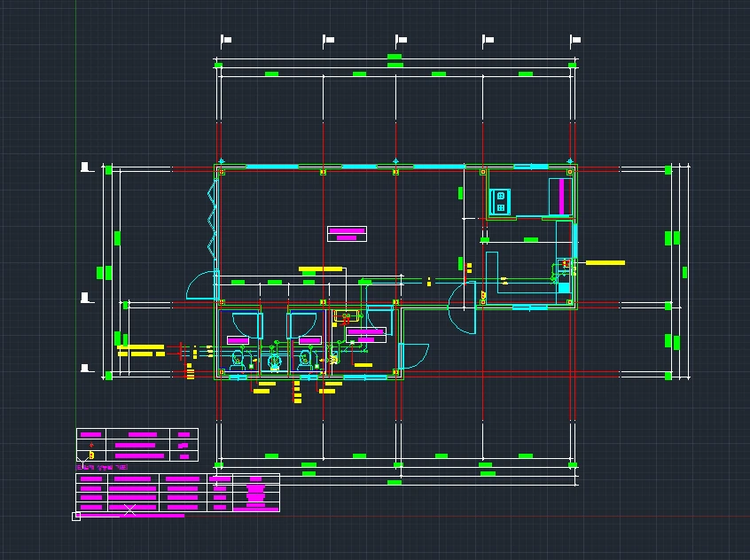Viewport: 750px width, 560px height.
Task: Click the vertical magenta bar in top-right room
Action: [562, 197]
